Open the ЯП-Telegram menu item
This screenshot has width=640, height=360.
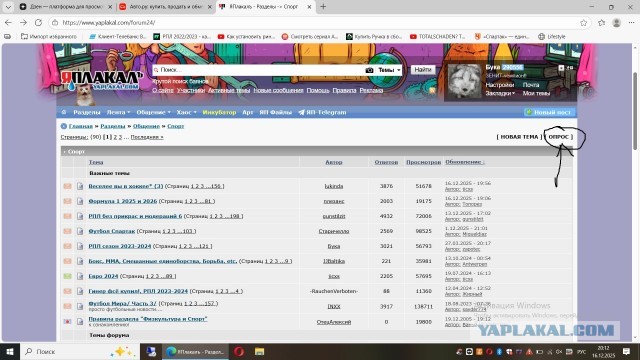(x=322, y=112)
